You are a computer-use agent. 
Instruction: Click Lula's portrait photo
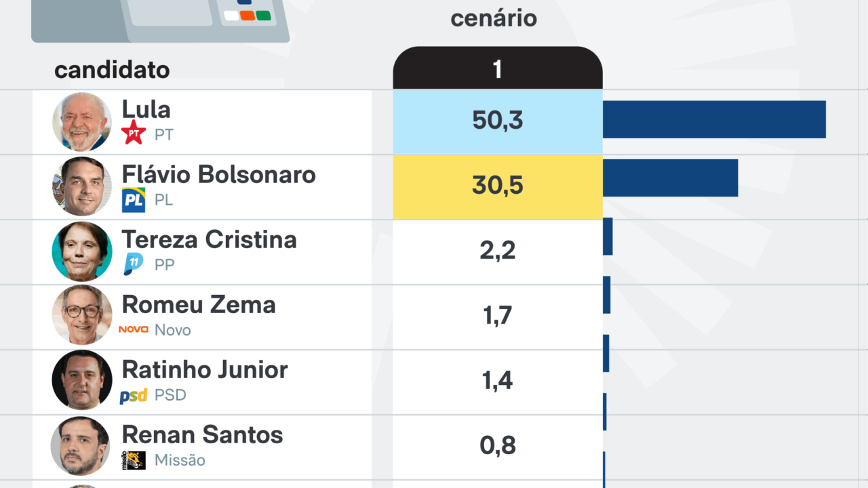[x=82, y=122]
